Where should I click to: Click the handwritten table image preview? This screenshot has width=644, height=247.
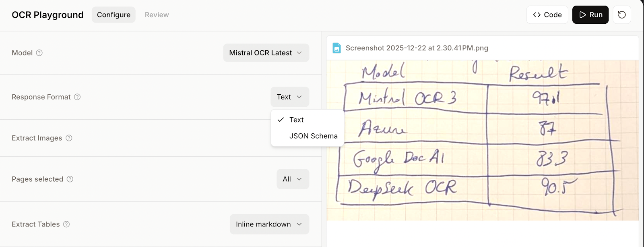click(482, 140)
